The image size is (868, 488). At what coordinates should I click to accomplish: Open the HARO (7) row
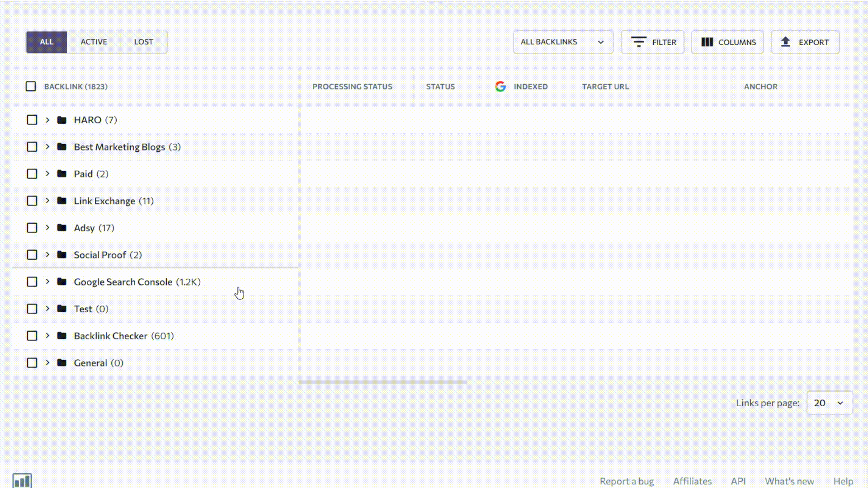[x=155, y=120]
